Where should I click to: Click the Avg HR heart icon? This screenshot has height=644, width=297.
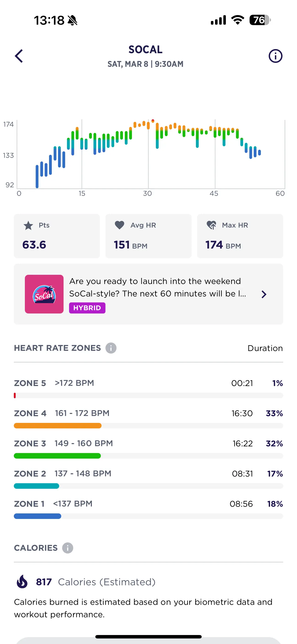tap(119, 225)
